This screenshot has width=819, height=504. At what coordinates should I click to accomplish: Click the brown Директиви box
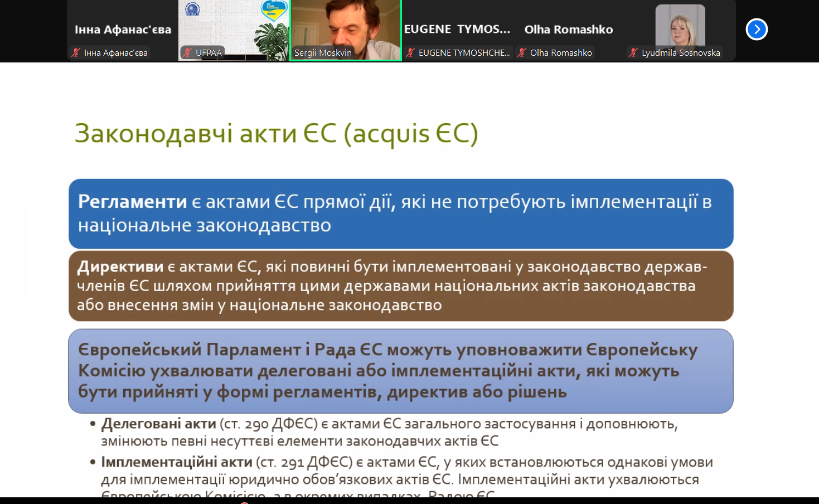[400, 285]
